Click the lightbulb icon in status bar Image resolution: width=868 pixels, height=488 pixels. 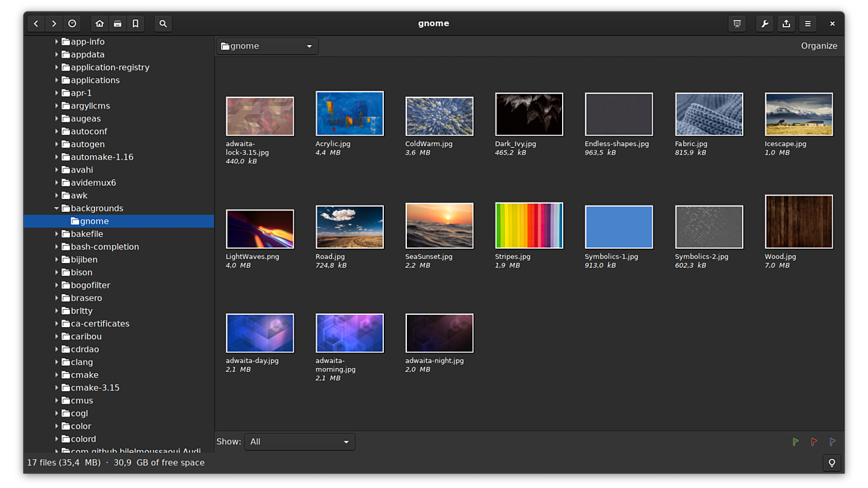click(x=832, y=463)
